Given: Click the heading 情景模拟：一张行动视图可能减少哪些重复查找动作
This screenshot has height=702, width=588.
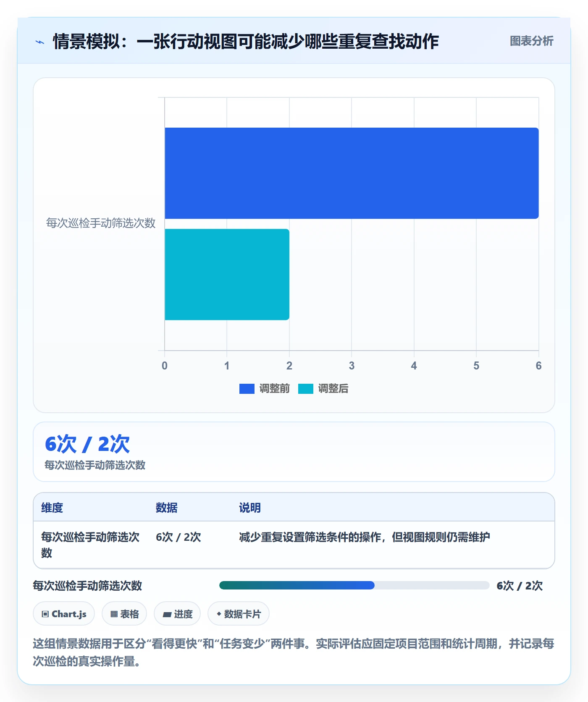Looking at the screenshot, I should [246, 42].
